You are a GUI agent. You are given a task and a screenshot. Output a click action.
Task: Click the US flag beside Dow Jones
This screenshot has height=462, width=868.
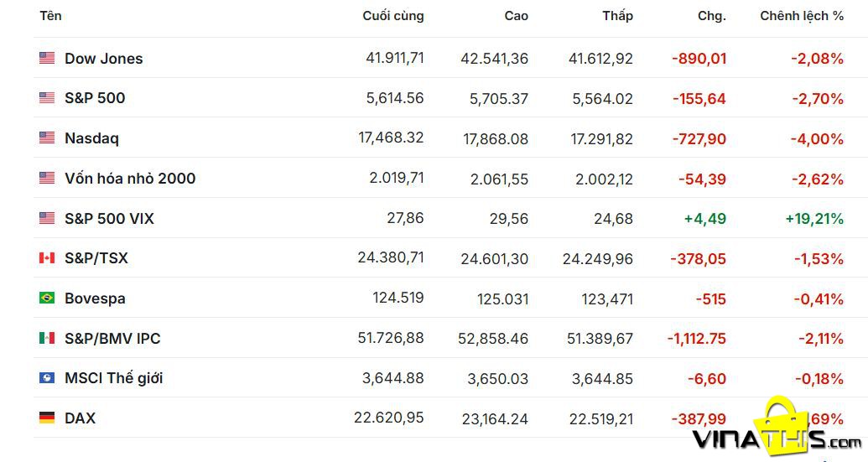(x=47, y=58)
